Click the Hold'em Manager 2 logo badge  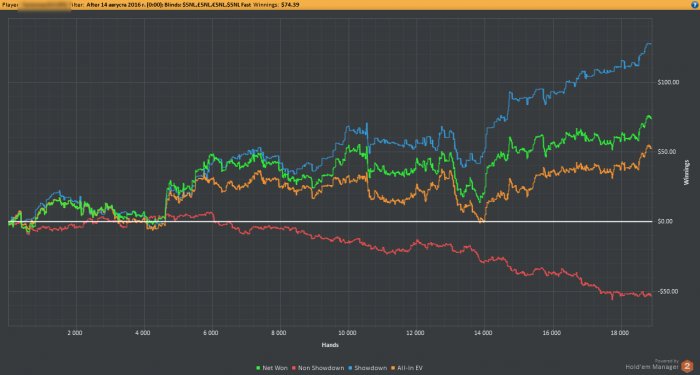coord(687,367)
